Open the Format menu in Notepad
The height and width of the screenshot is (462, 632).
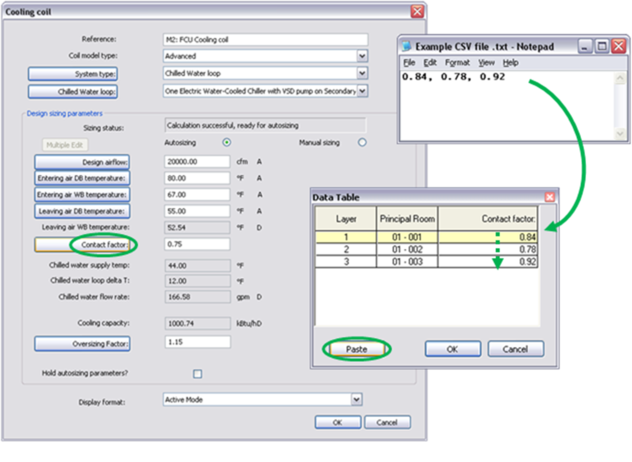(457, 62)
